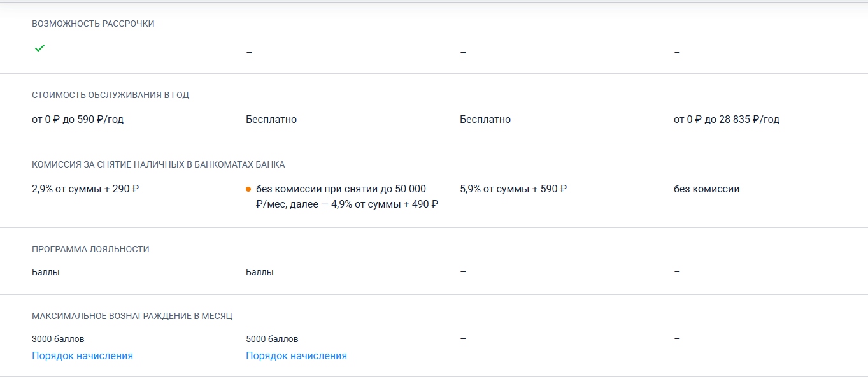The width and height of the screenshot is (868, 379).
Task: Click the "Максимальное вознаграждение в месяц" header
Action: click(132, 316)
